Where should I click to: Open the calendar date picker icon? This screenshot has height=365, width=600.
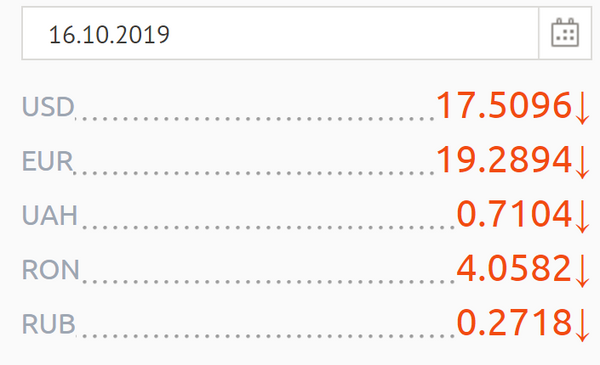tap(565, 33)
